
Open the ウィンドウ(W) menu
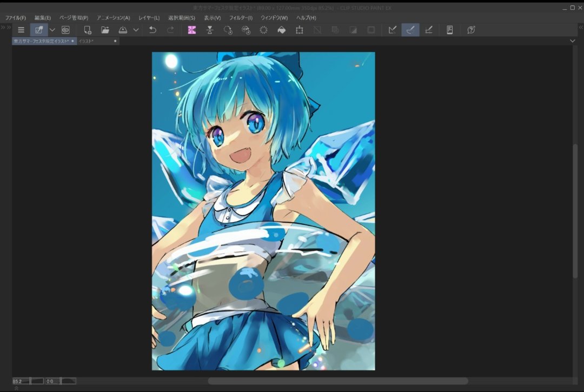[274, 18]
